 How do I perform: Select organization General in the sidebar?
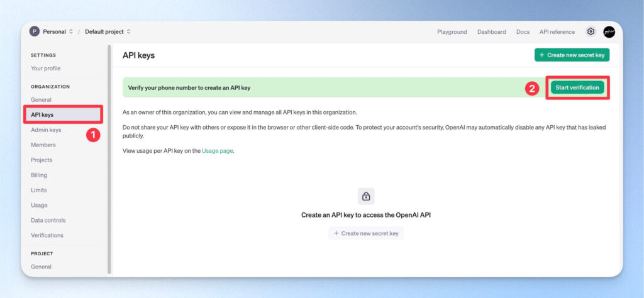click(41, 100)
